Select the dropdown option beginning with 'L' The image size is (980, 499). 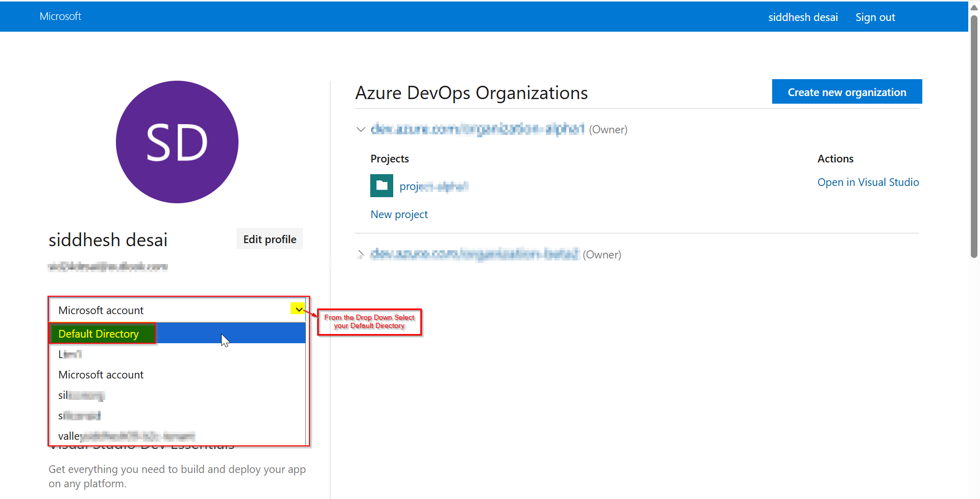[x=177, y=354]
